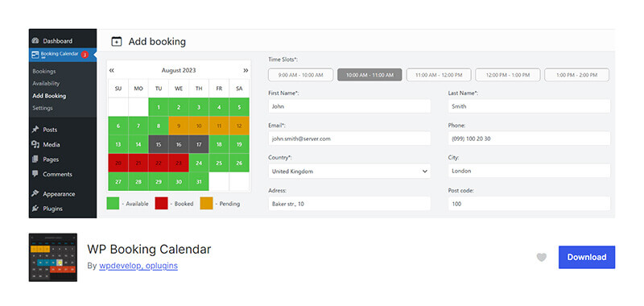Click the red notification badge 3
The height and width of the screenshot is (306, 644).
point(85,54)
